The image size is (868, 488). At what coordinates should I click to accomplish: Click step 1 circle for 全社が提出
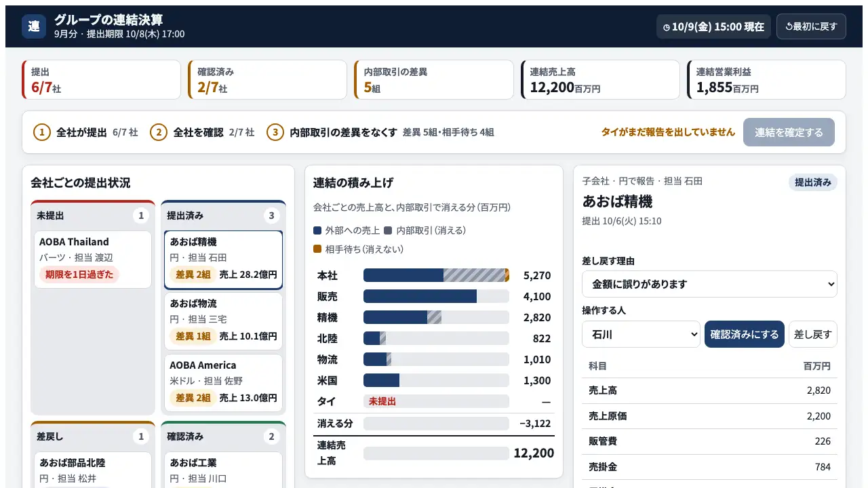coord(42,132)
